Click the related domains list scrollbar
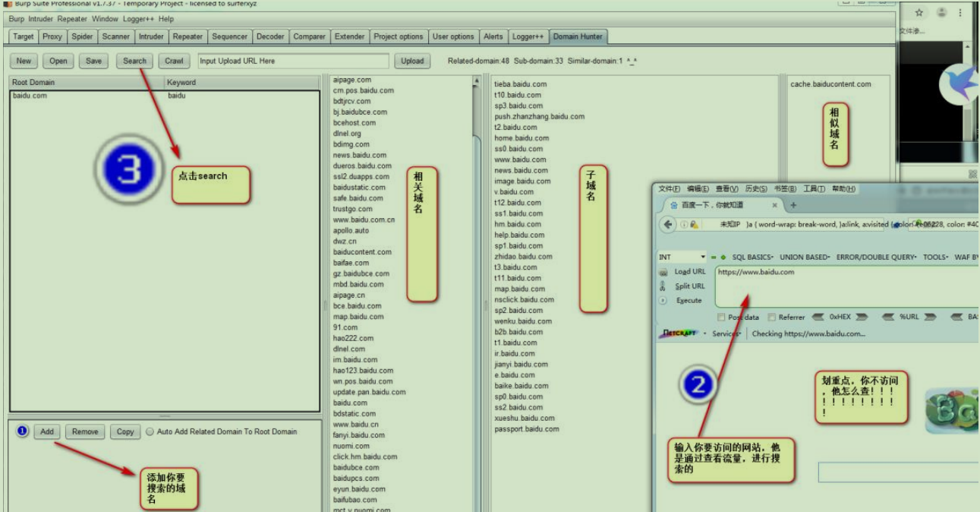980x512 pixels. pos(477,292)
